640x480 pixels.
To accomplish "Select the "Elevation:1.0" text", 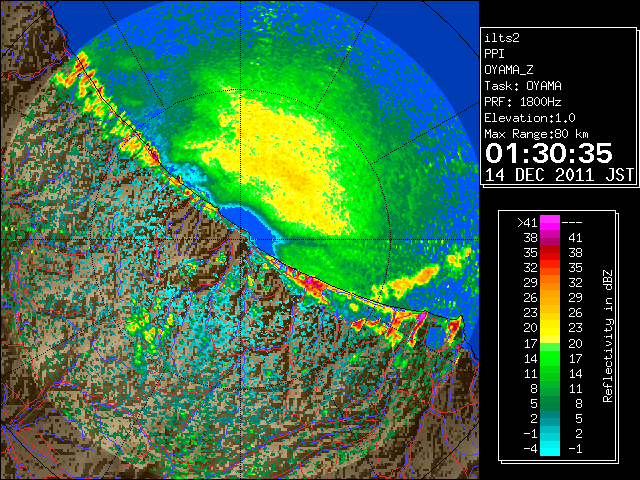I will click(530, 118).
